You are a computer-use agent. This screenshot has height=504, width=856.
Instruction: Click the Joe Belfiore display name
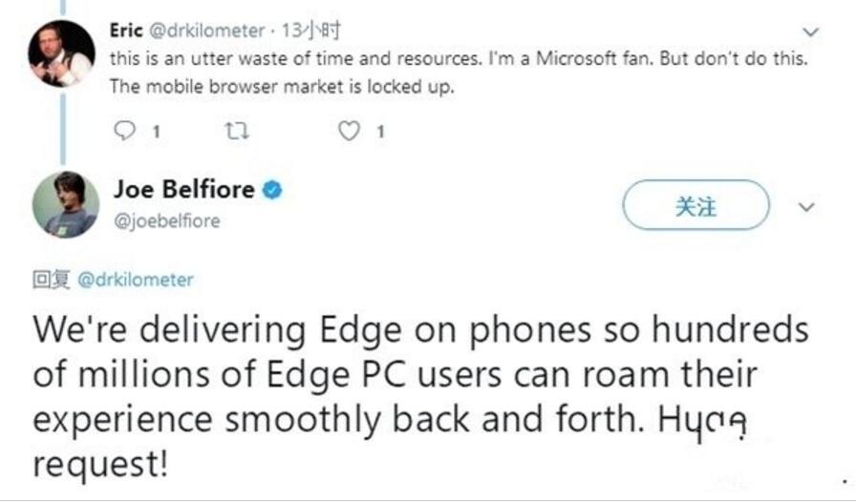(184, 189)
